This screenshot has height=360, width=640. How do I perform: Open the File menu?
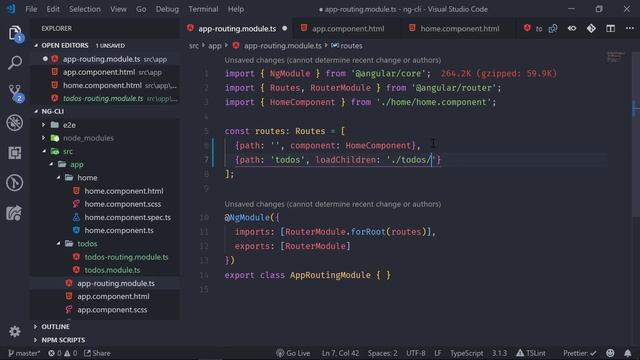(x=31, y=9)
